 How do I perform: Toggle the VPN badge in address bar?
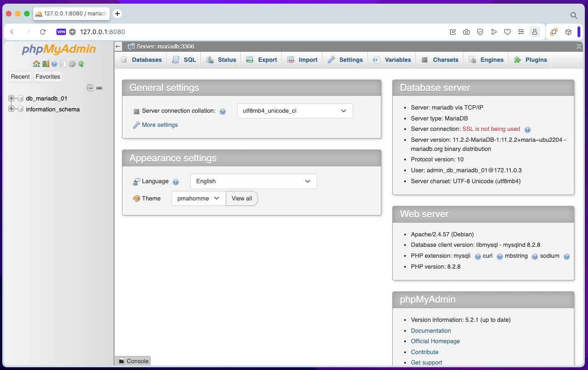click(x=61, y=32)
